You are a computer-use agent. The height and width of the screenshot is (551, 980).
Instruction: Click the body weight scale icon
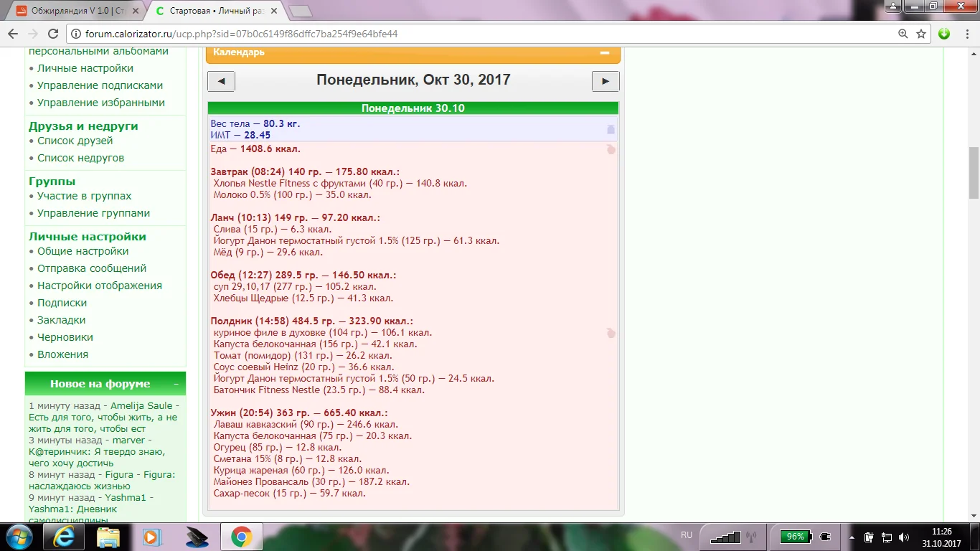click(611, 129)
